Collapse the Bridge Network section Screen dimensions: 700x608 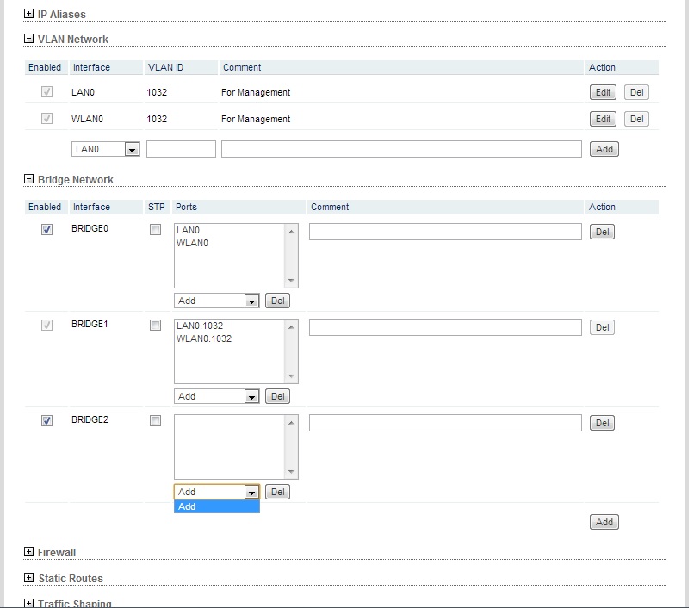[x=28, y=179]
